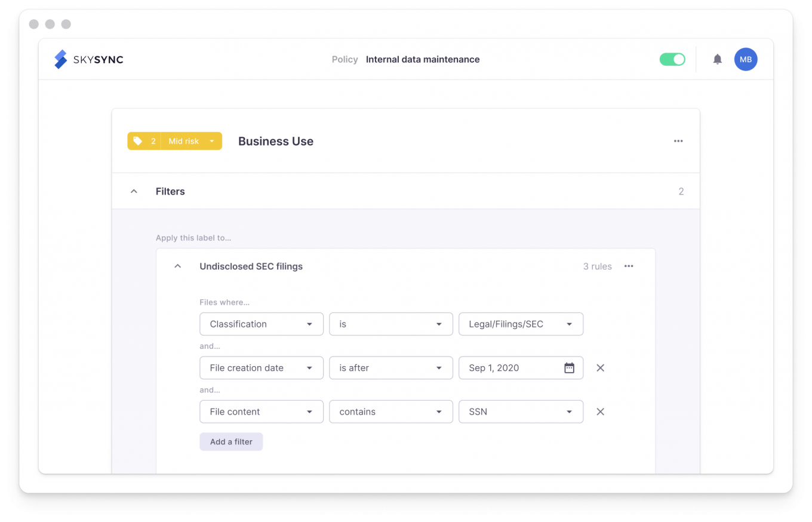Remove the File creation date rule
Image resolution: width=812 pixels, height=522 pixels.
[601, 368]
